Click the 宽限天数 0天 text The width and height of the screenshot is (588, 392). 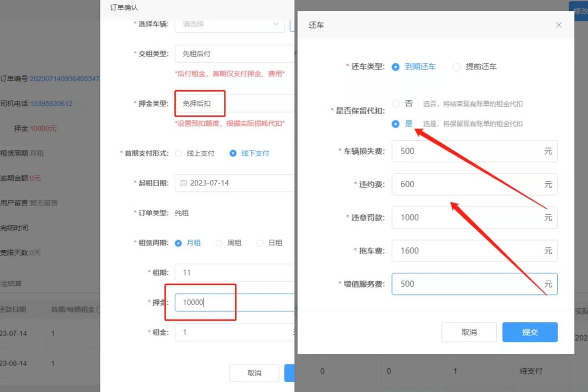(x=21, y=253)
